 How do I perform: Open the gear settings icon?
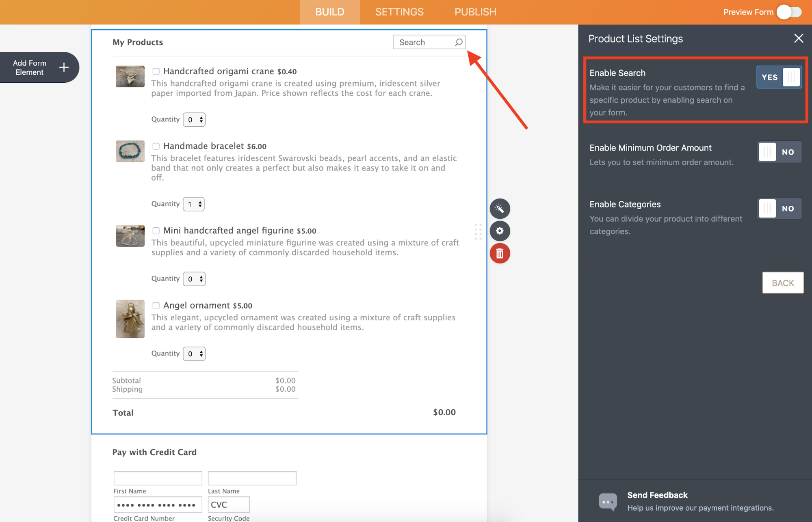tap(500, 231)
